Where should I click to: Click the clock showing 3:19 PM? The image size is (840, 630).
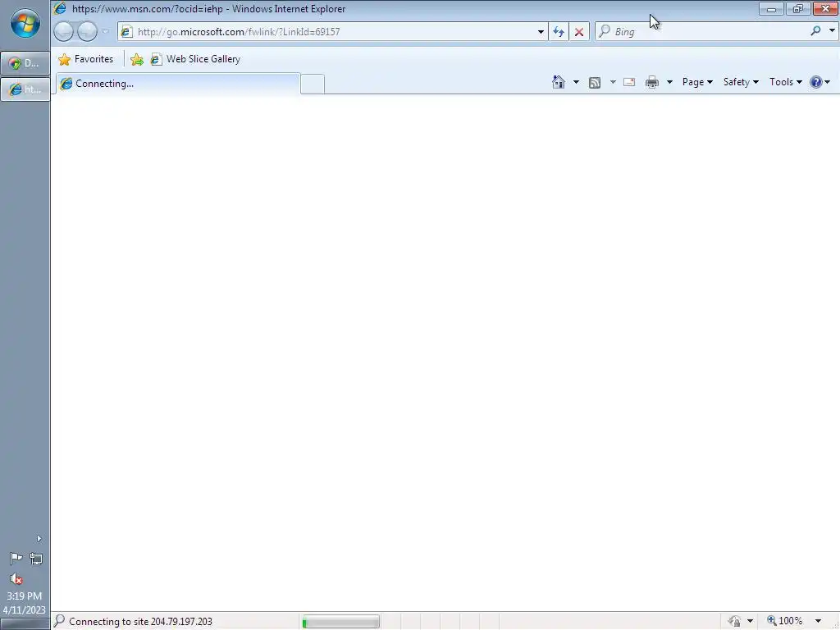click(x=24, y=596)
